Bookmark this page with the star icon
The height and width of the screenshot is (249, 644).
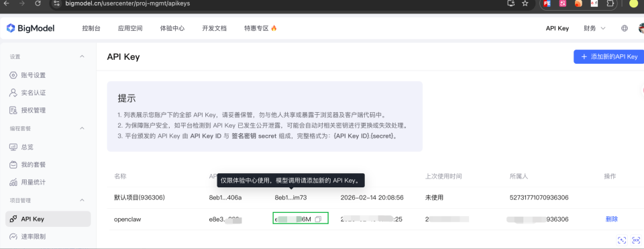[x=525, y=3]
